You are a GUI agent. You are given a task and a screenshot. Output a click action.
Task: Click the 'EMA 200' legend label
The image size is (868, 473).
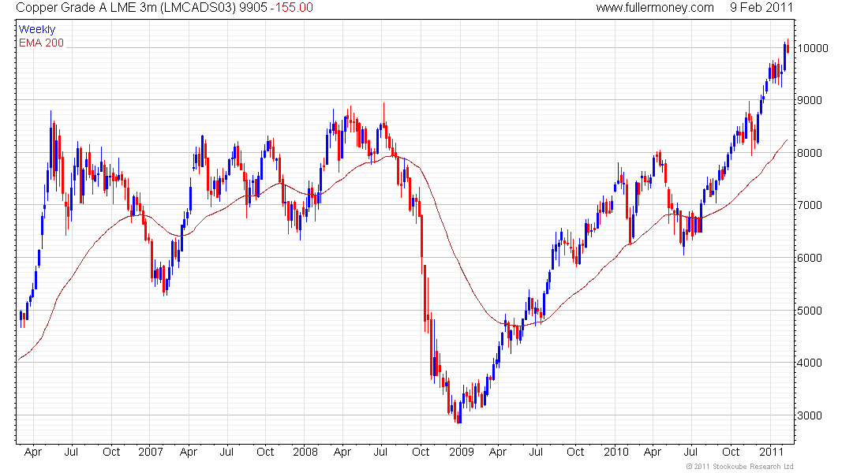(42, 43)
